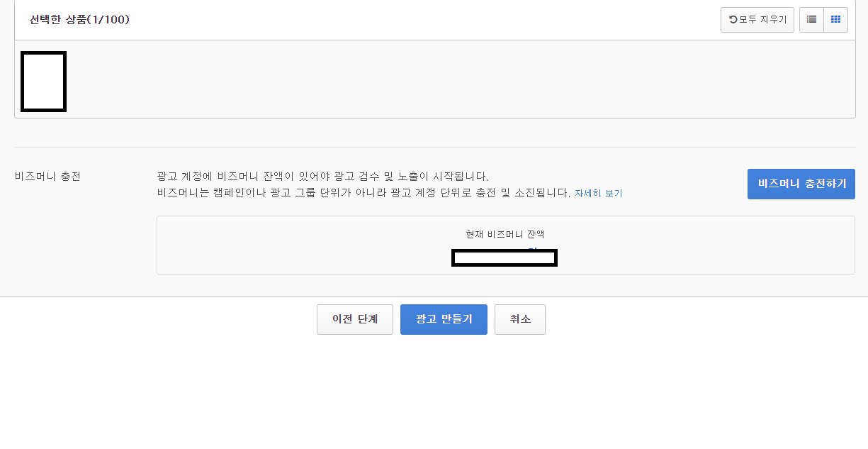
Task: Select the 비즈머니 balance info box
Action: (x=506, y=245)
